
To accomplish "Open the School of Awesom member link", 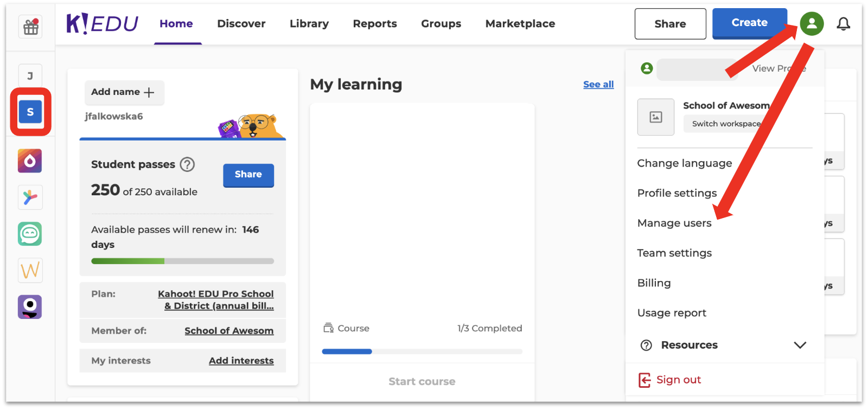I will click(x=229, y=331).
